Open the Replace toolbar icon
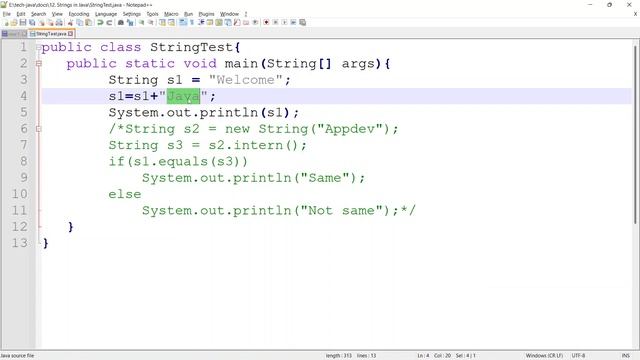This screenshot has width=640, height=360. (130, 22)
